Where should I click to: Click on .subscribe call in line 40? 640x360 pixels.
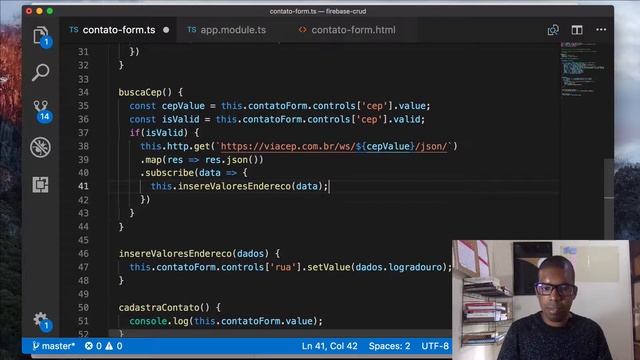(x=167, y=173)
